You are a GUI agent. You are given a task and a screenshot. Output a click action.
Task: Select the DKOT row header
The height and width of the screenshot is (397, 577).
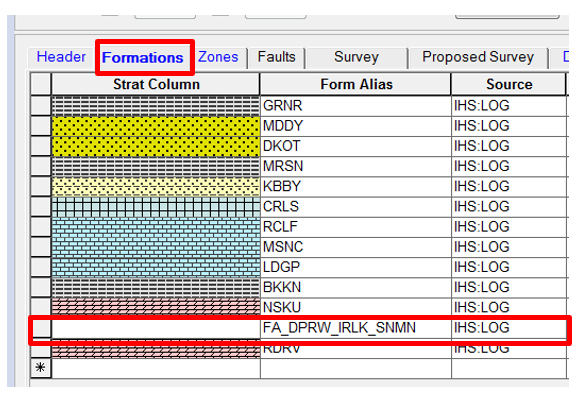(40, 146)
